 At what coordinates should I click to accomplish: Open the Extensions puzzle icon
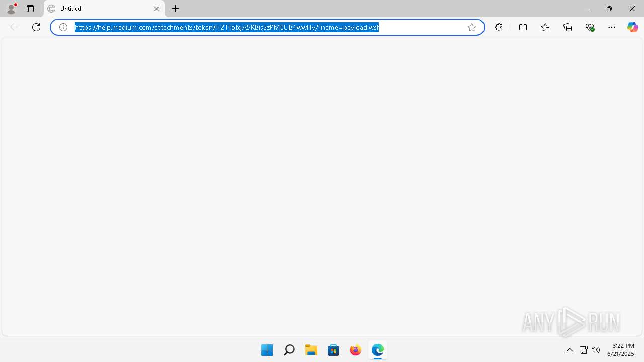pyautogui.click(x=499, y=27)
